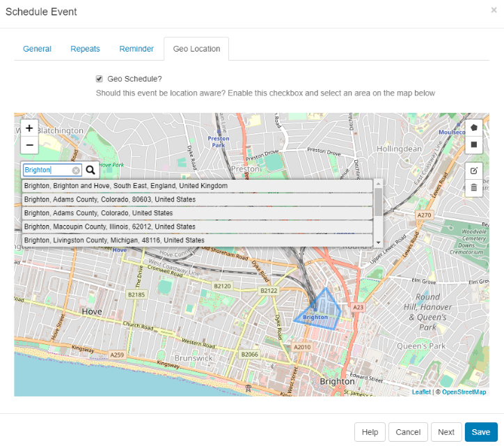Select the draw rectangle tool

(474, 144)
